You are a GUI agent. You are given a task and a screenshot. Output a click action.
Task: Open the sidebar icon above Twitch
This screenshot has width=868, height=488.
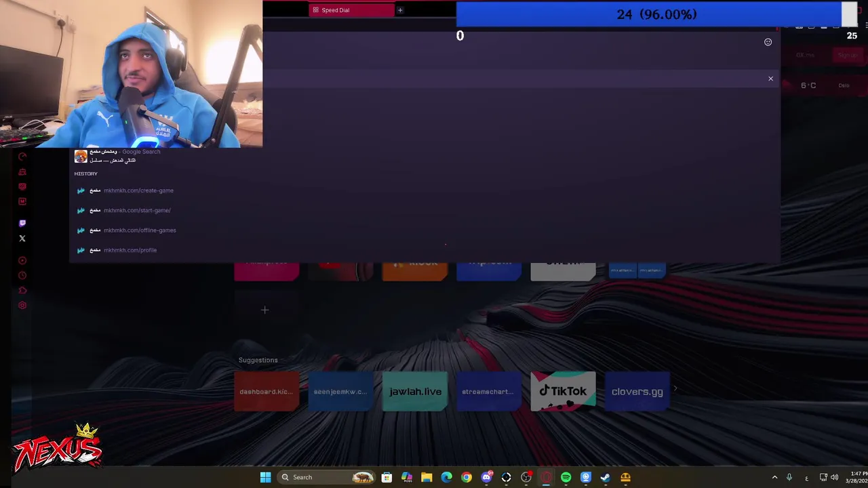pos(22,201)
